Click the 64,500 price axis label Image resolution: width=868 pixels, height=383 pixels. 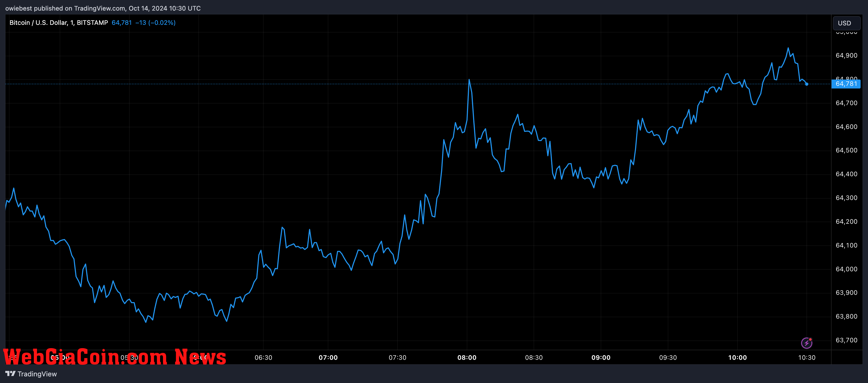click(846, 150)
